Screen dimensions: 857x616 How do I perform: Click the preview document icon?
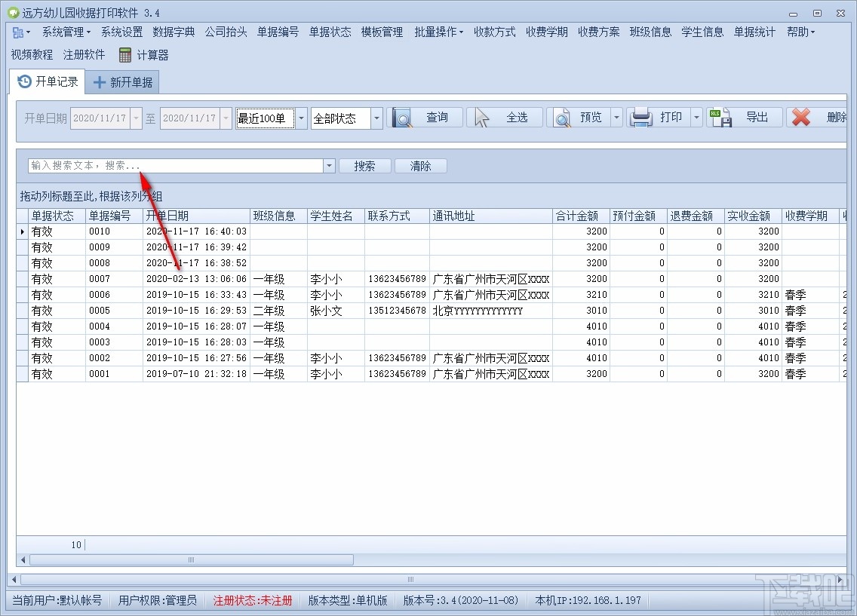tap(561, 118)
